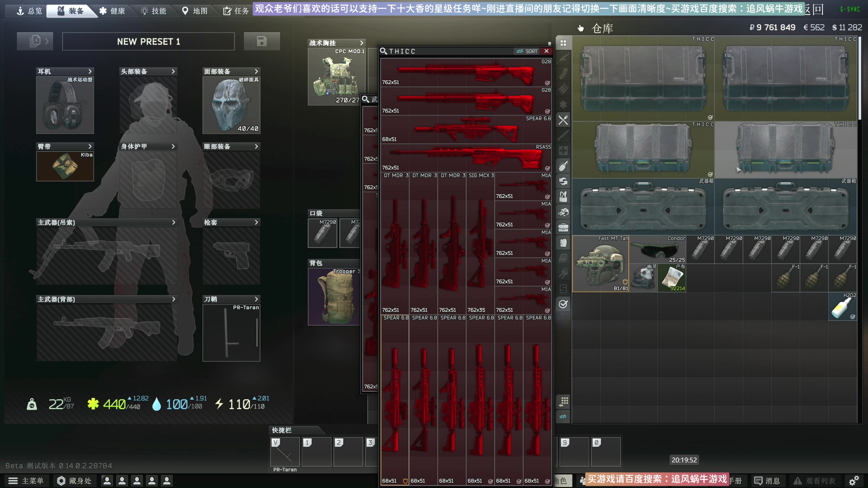Toggle the grenade filter icon
This screenshot has width=868, height=488.
tap(563, 166)
